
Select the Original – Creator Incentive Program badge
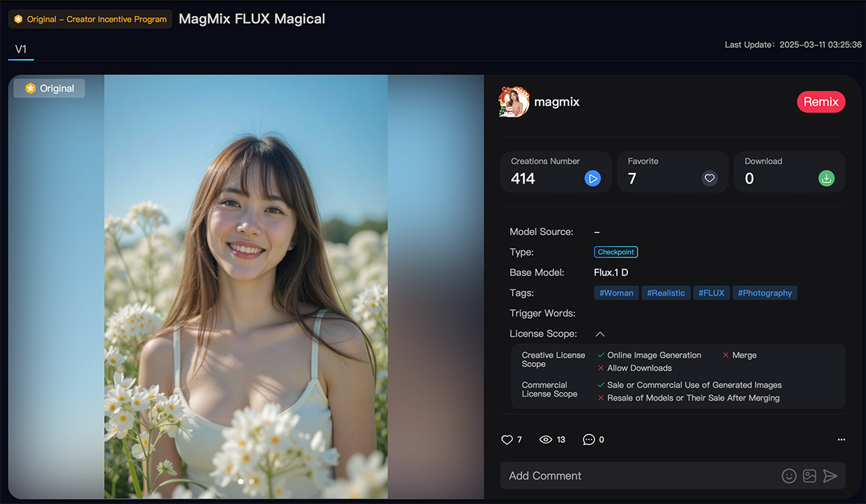pos(89,19)
